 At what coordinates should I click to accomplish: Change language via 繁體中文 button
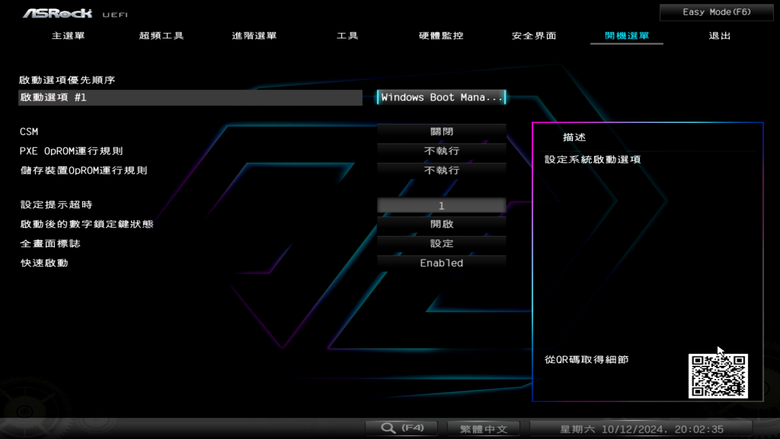click(484, 429)
